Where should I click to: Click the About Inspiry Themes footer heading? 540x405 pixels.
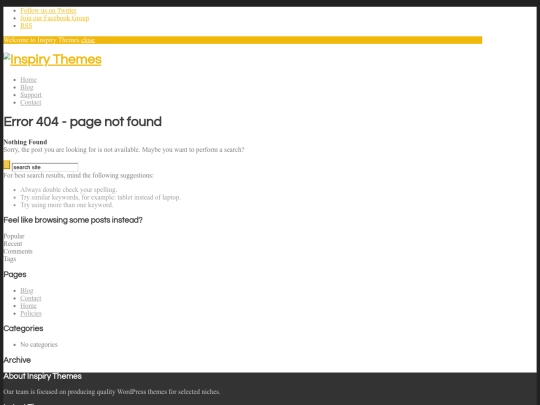[x=42, y=376]
